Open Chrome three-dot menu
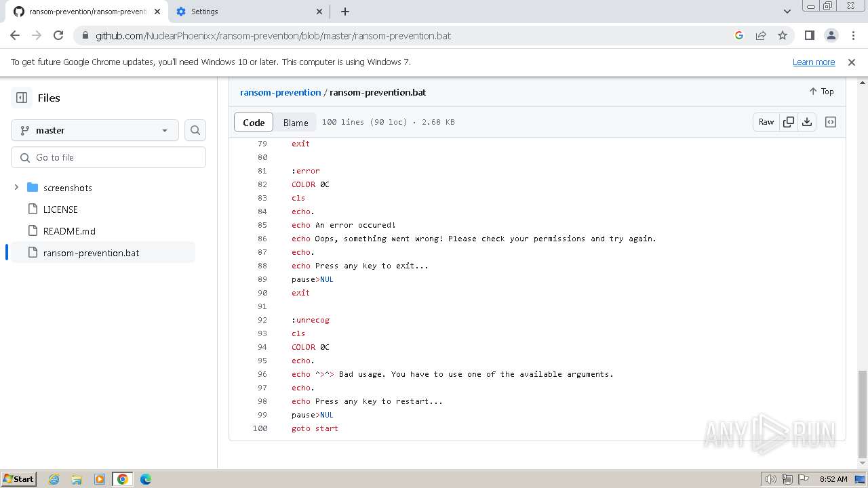 (x=852, y=35)
